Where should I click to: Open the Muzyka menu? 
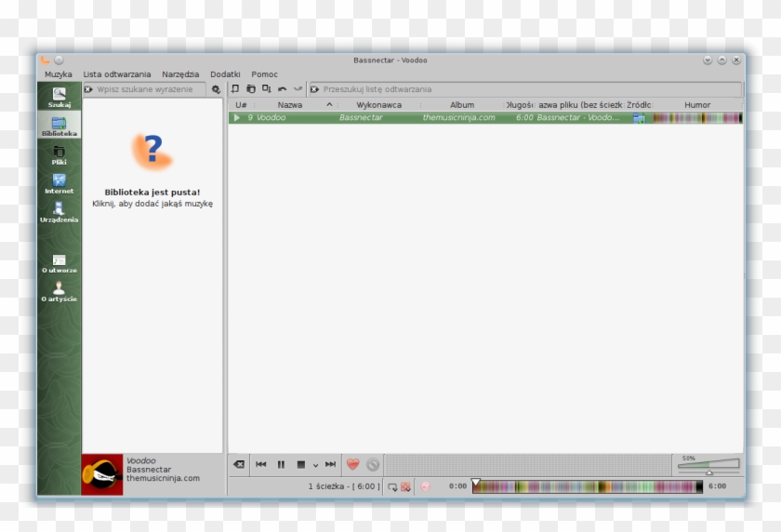coord(59,74)
